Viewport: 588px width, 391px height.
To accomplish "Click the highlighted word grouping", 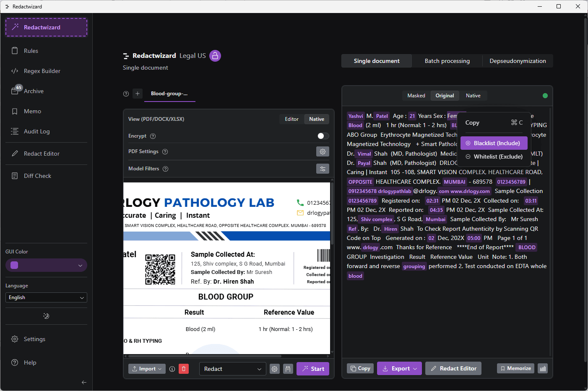I will pyautogui.click(x=414, y=266).
